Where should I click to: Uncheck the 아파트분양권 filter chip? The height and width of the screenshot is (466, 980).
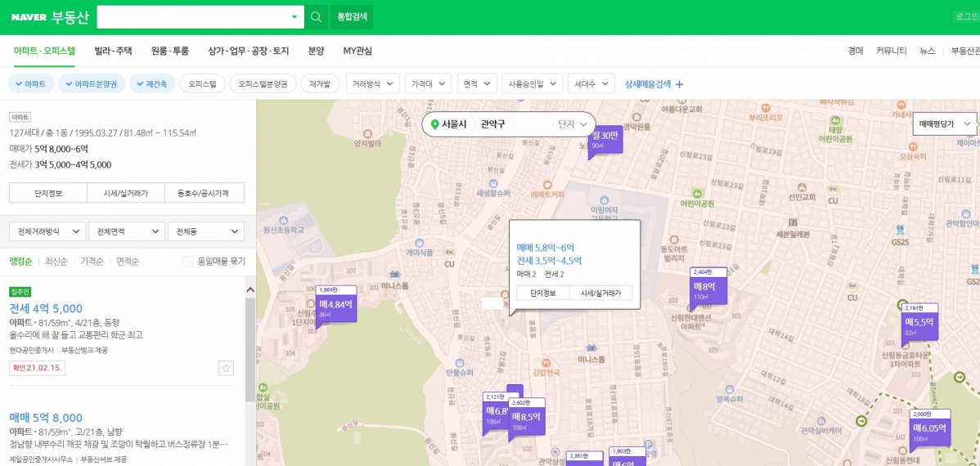92,83
